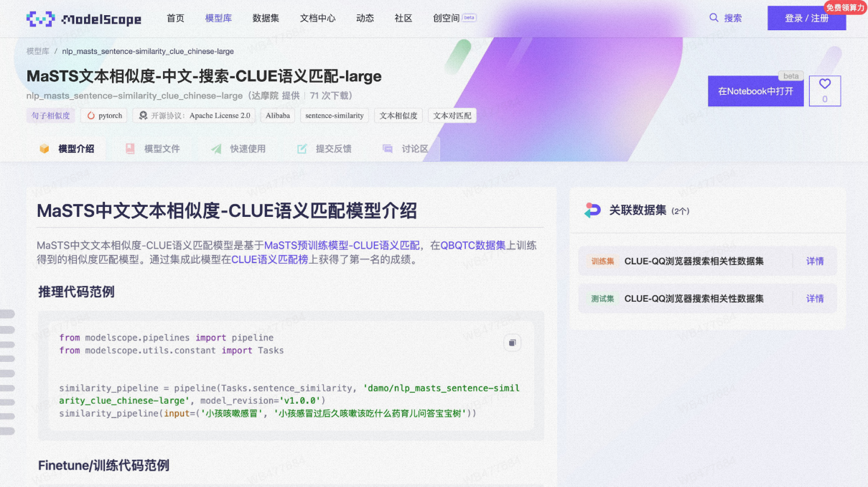The image size is (868, 487).
Task: Click the breadcrumb nlp_masts_sentence-similarity_clue_chinese-large
Action: (x=148, y=51)
